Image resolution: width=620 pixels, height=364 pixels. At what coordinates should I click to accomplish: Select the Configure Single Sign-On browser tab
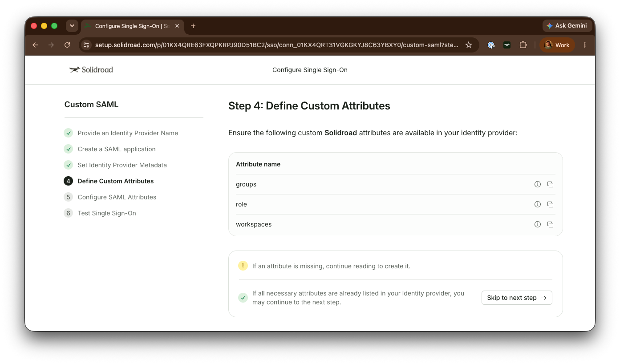132,26
